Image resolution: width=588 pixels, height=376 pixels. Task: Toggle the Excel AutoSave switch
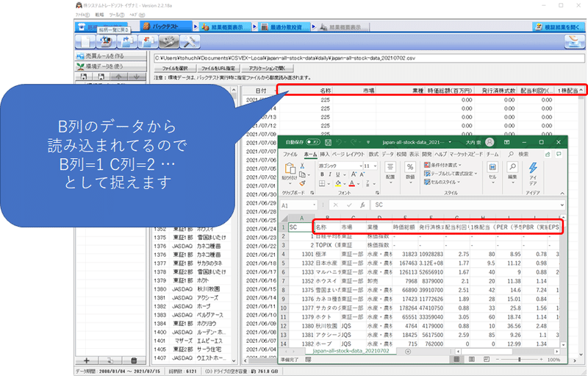pos(312,142)
